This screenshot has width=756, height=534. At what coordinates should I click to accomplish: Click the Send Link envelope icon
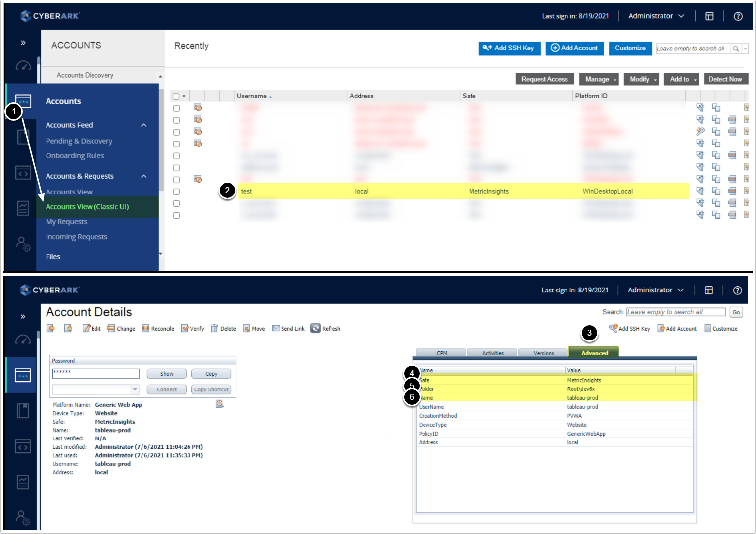point(276,328)
